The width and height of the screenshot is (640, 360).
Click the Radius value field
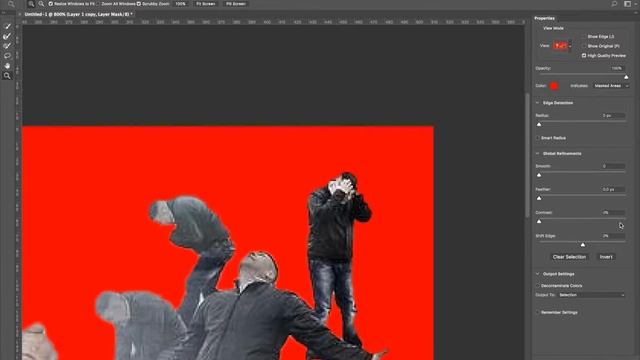coord(613,116)
